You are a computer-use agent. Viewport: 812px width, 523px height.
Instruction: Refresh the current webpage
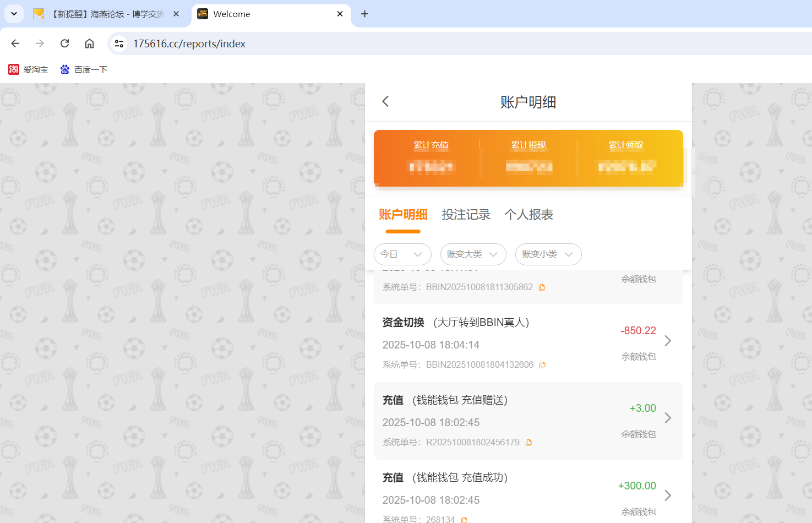(64, 43)
